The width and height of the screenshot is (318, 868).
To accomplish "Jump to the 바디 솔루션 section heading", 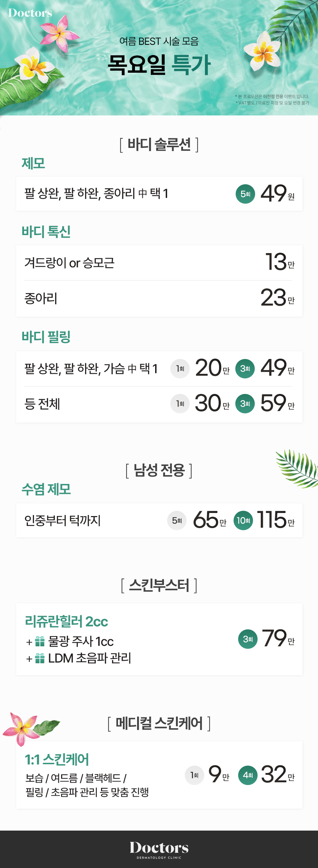I will tap(159, 144).
